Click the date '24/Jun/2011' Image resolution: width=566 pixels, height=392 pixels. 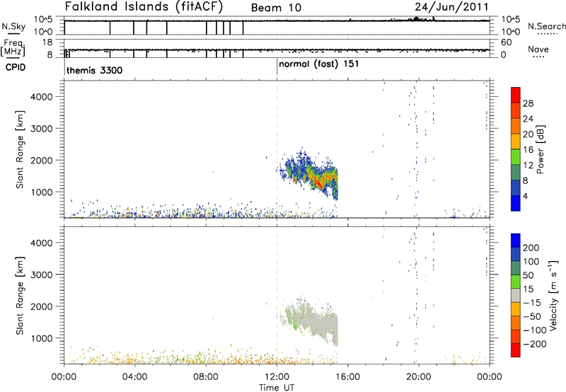pos(451,7)
